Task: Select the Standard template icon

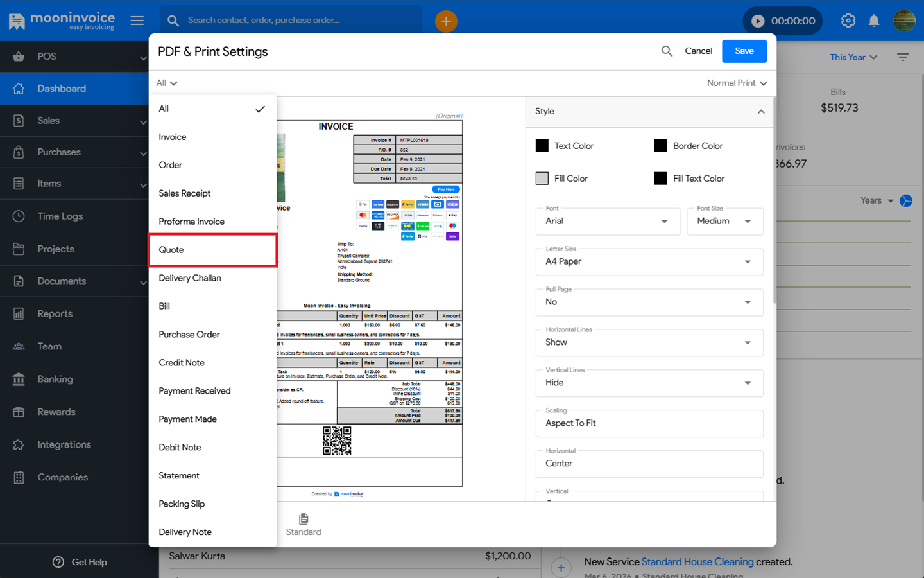Action: tap(304, 519)
